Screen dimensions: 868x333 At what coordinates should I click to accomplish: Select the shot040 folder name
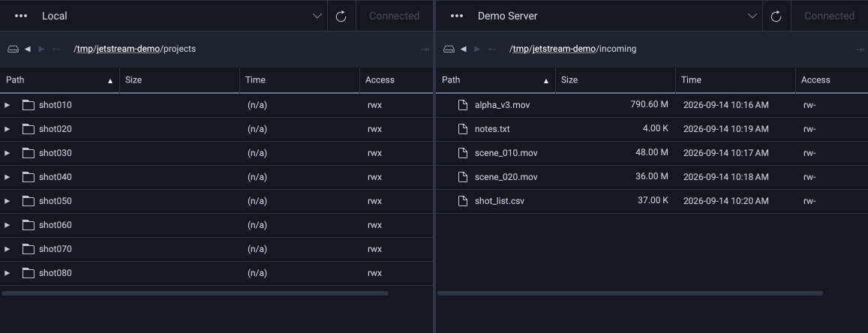pyautogui.click(x=55, y=177)
